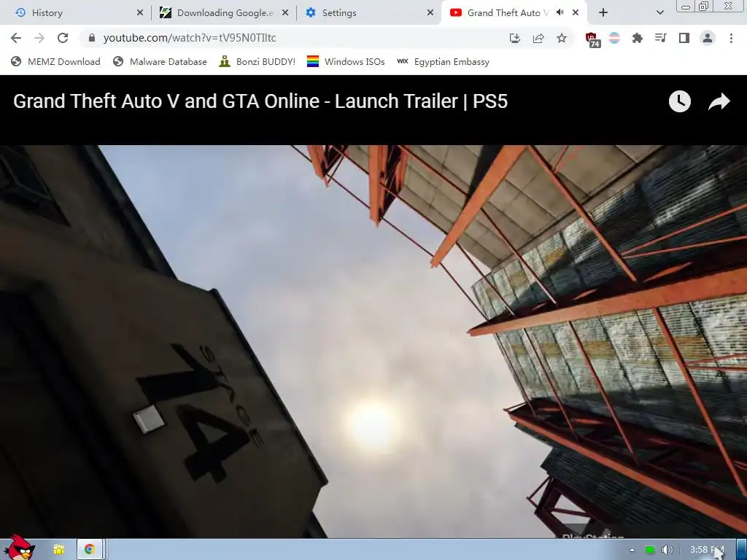This screenshot has height=560, width=747.
Task: Install app via address bar icon
Action: 514,38
